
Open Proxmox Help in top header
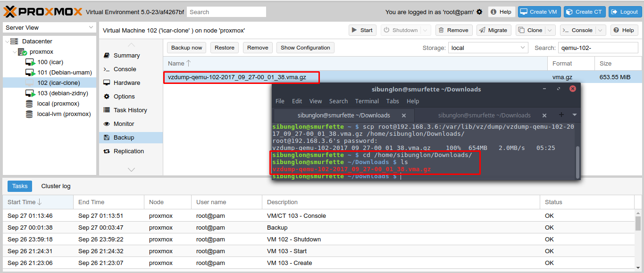pos(501,12)
